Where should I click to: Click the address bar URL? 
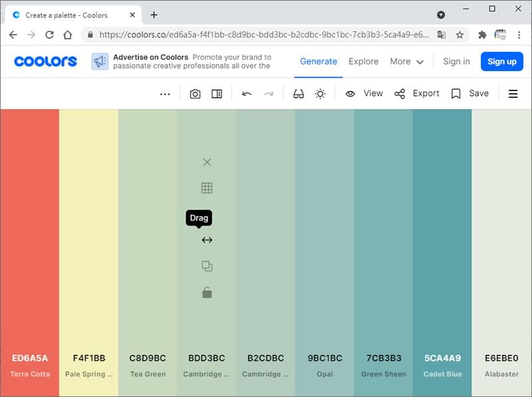coord(263,35)
